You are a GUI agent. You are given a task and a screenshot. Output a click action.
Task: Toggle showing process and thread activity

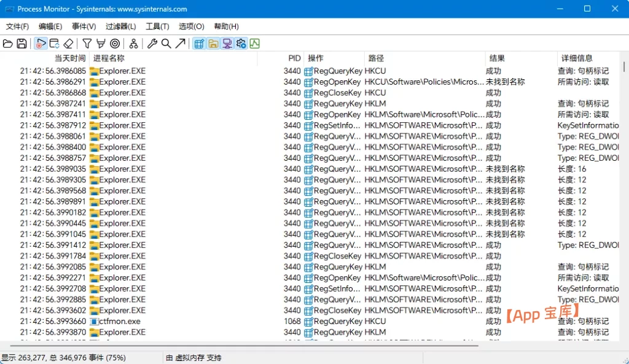[241, 44]
